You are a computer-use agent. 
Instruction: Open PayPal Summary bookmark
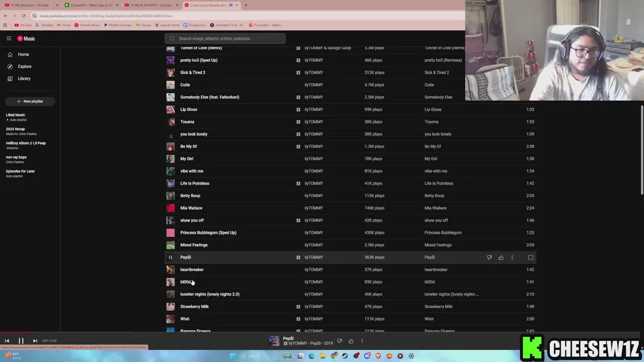[118, 25]
